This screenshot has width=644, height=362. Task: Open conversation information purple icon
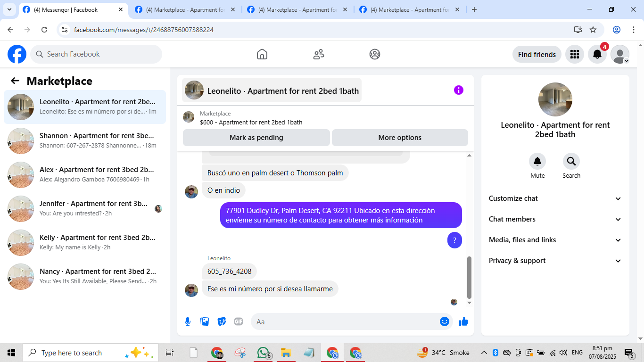click(x=459, y=90)
